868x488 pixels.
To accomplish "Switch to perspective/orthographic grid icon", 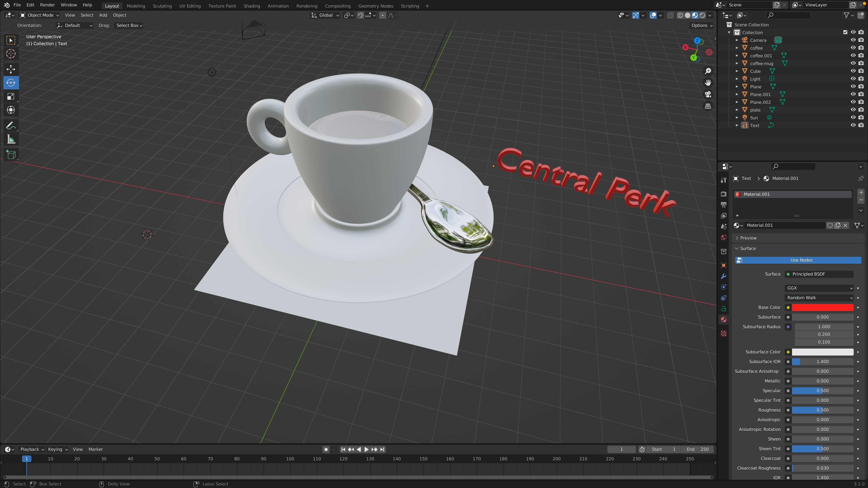I will [x=708, y=106].
